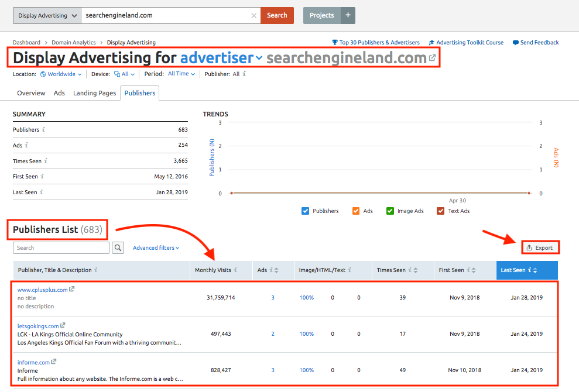
Task: Export the publishers list
Action: [x=540, y=247]
